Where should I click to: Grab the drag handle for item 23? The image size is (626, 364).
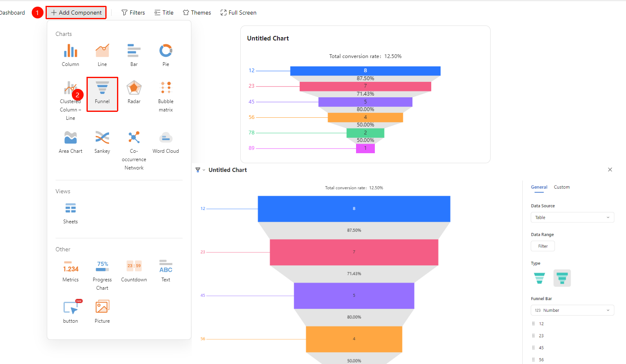tap(533, 336)
